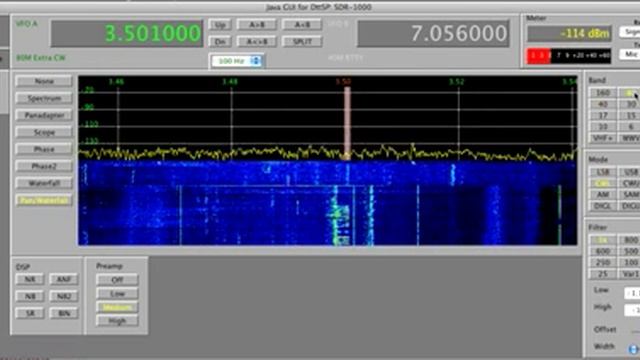The width and height of the screenshot is (640, 360).
Task: Set Preamp to Off
Action: (117, 280)
